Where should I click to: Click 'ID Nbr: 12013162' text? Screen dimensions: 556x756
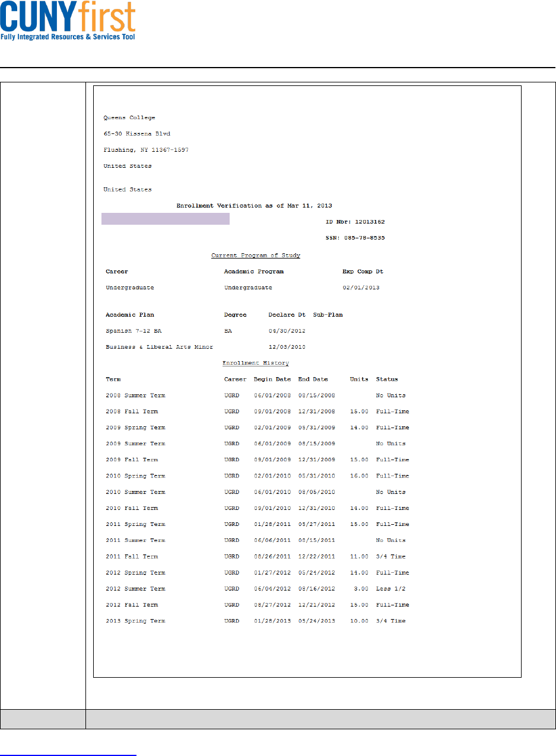(355, 222)
